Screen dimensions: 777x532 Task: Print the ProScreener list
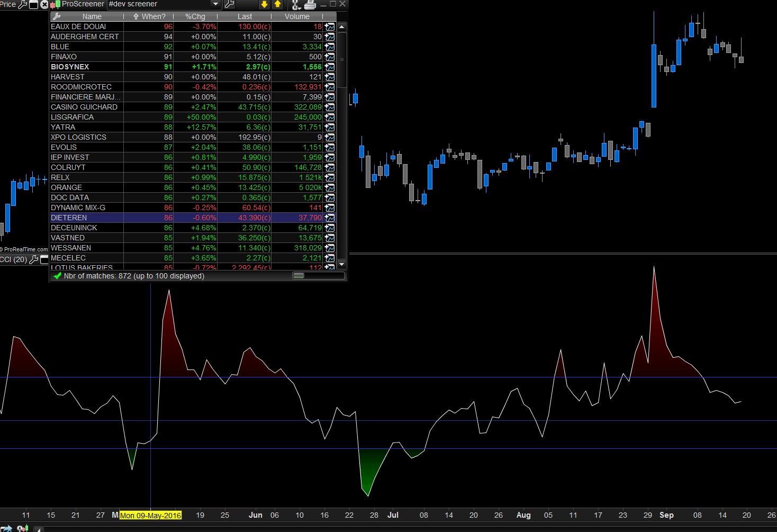point(310,5)
